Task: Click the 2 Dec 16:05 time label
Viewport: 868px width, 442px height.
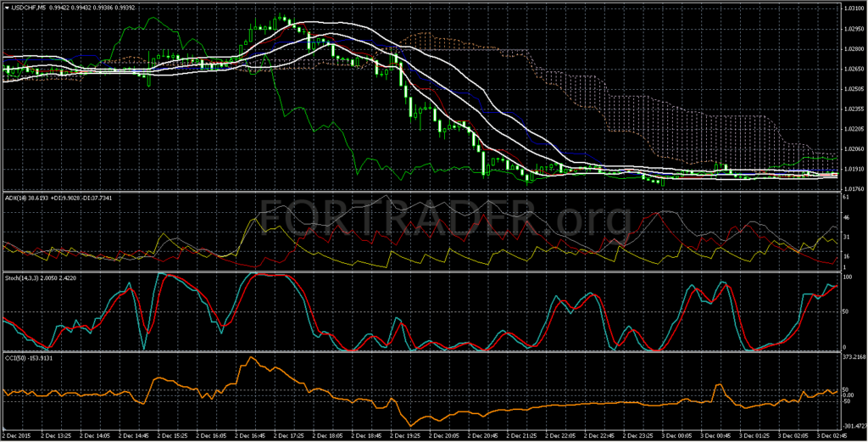Action: tap(213, 436)
